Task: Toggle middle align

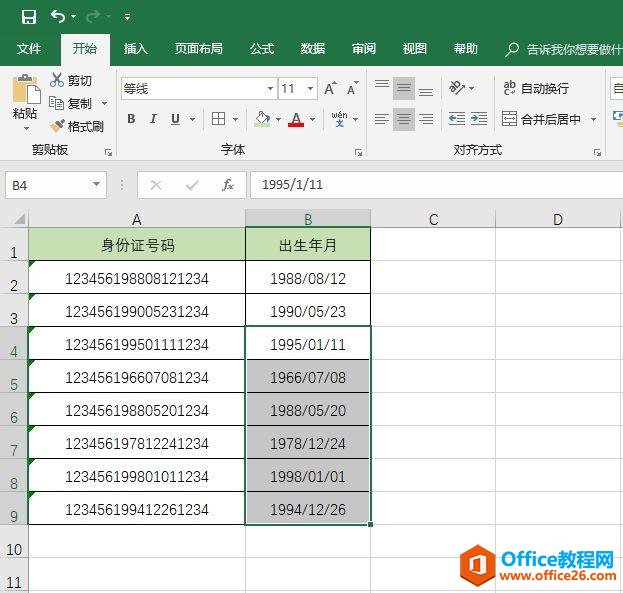Action: 404,88
